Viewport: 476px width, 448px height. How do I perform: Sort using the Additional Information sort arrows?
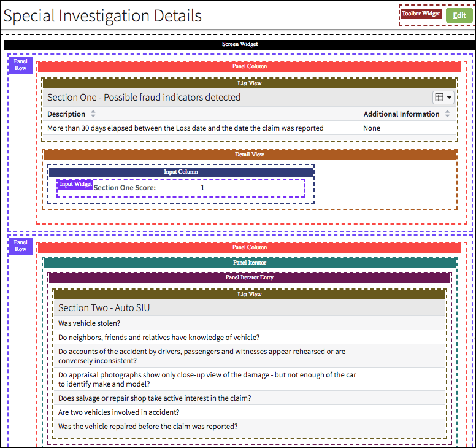[447, 114]
